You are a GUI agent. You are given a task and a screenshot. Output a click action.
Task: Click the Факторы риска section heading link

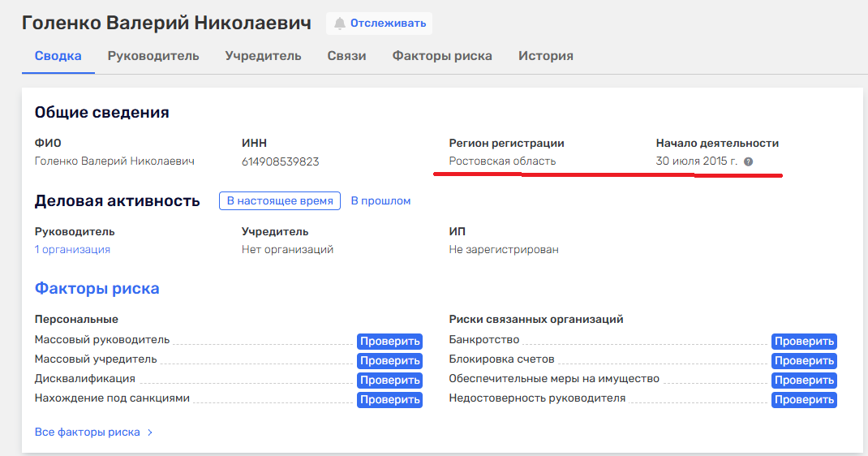[97, 289]
